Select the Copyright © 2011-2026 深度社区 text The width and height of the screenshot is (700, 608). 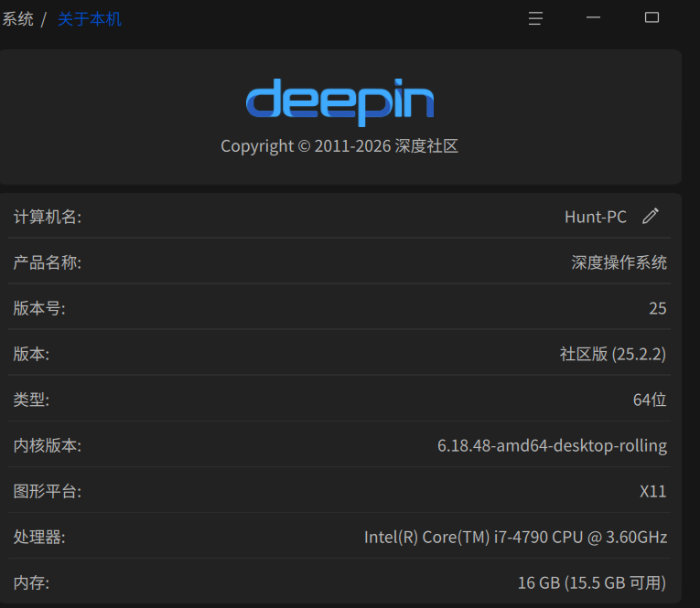(339, 146)
